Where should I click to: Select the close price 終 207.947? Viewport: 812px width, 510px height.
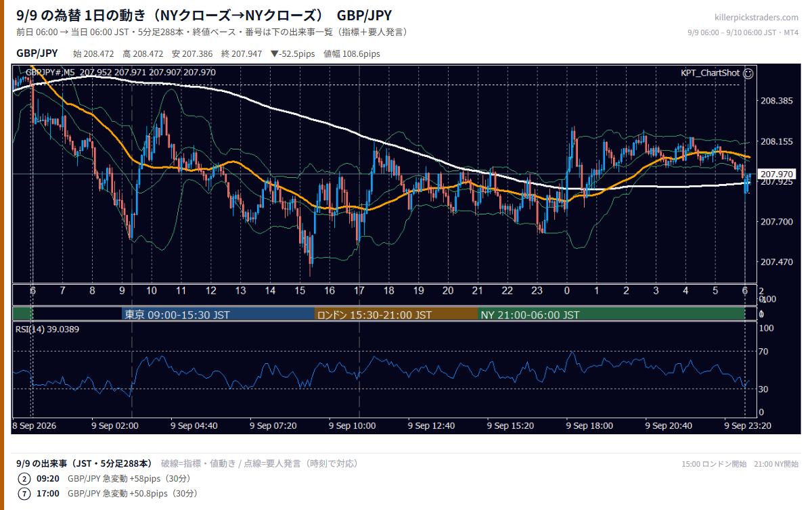tap(242, 53)
